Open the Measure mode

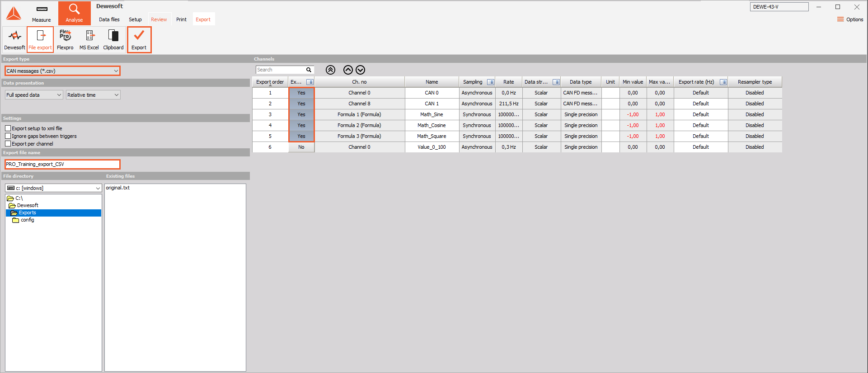click(42, 13)
